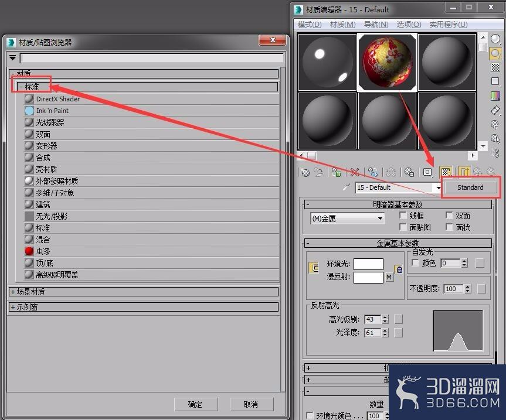Collapse the 标准 group in the browser
This screenshot has width=506, height=420.
21,87
